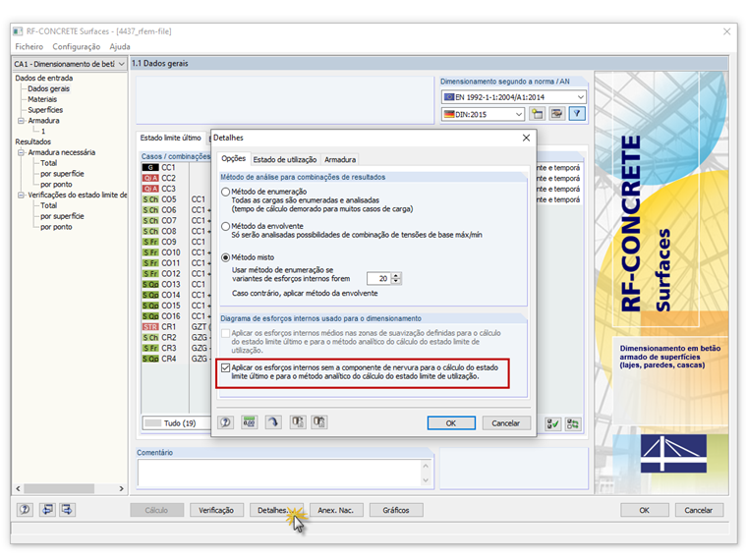747x560 pixels.
Task: Click the Anex. Nac. button
Action: pos(336,510)
